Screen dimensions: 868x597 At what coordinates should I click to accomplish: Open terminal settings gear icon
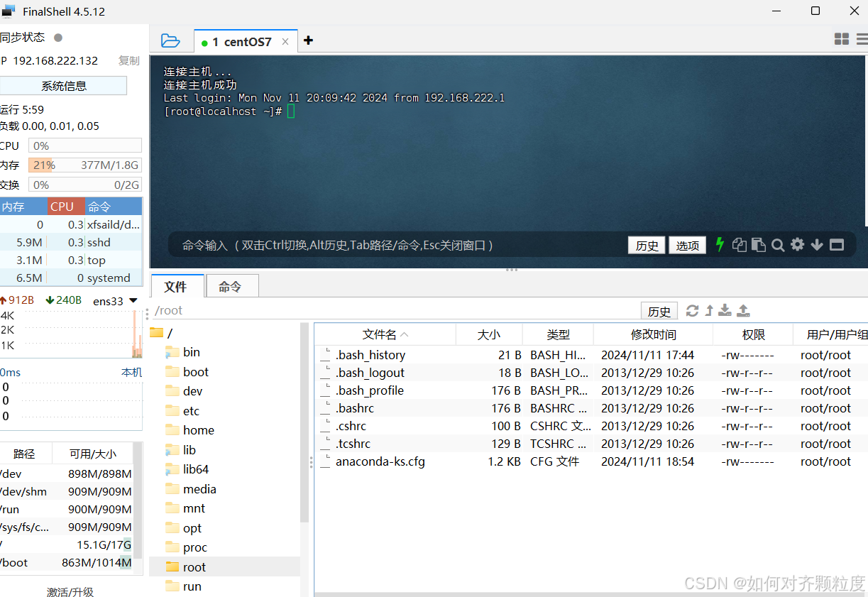[798, 245]
